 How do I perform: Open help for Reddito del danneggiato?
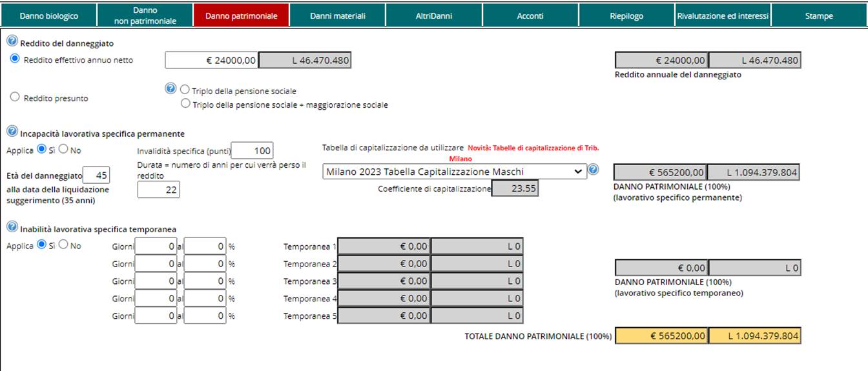tap(12, 41)
